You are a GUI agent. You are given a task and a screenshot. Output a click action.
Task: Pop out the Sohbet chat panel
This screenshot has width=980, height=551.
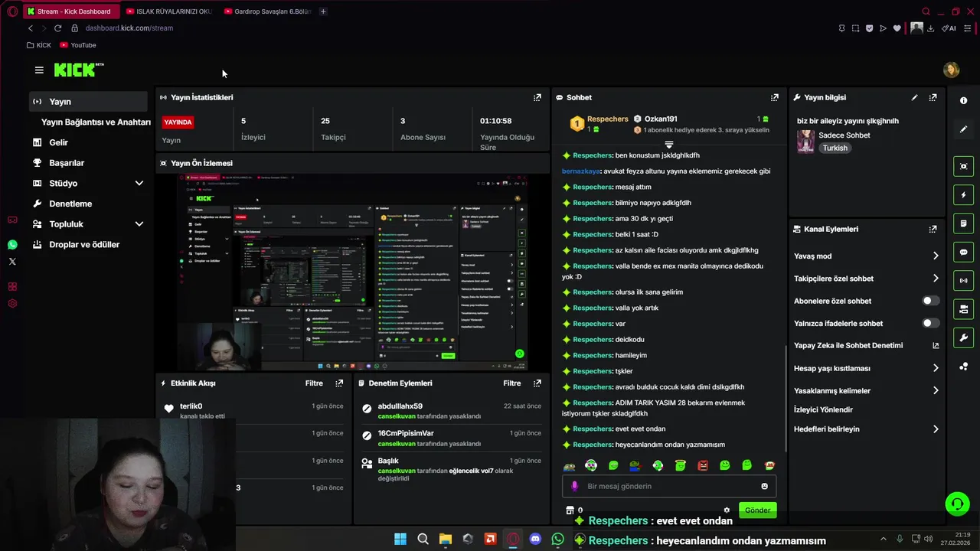775,97
